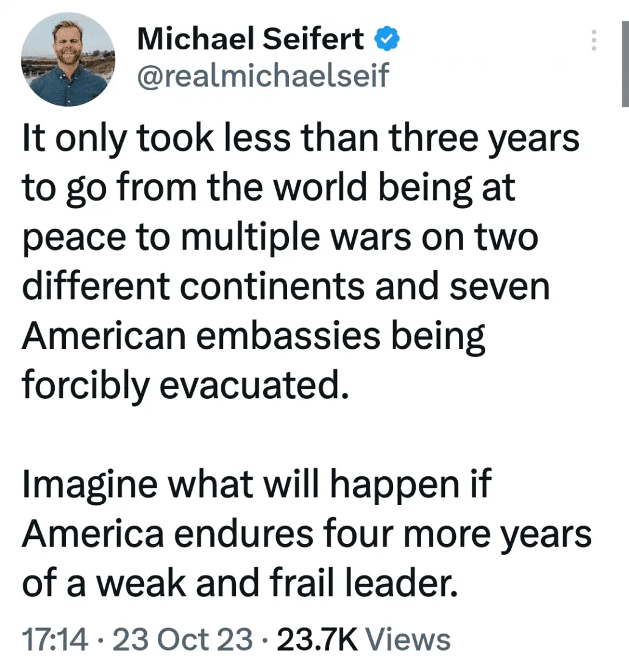Image resolution: width=629 pixels, height=672 pixels.
Task: Click the line 'to go from the world being at'
Action: coord(269,189)
